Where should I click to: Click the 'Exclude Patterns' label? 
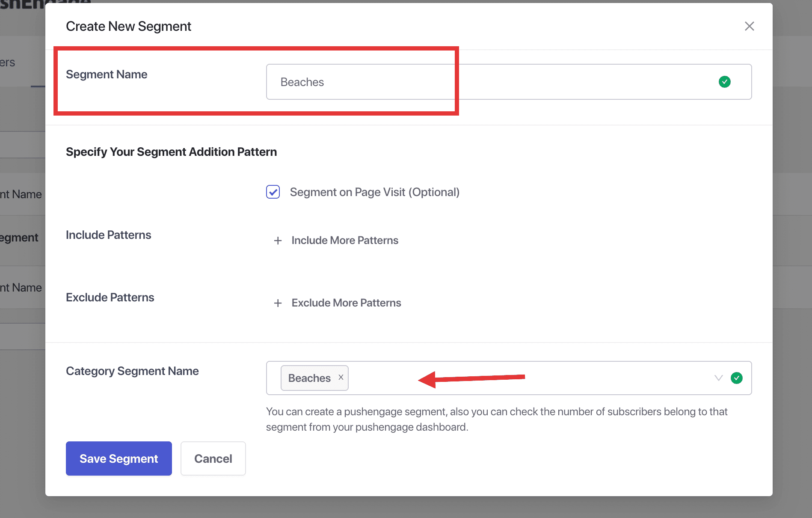click(110, 298)
